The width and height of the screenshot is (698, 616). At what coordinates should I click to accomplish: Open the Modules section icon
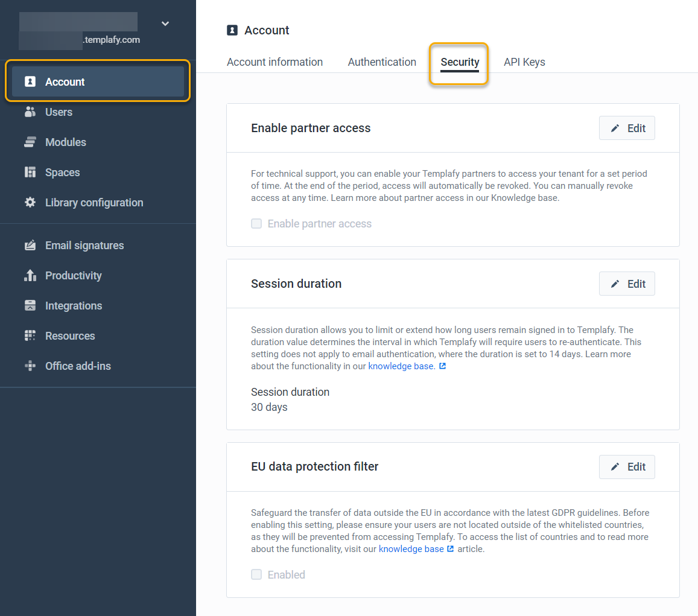tap(30, 142)
